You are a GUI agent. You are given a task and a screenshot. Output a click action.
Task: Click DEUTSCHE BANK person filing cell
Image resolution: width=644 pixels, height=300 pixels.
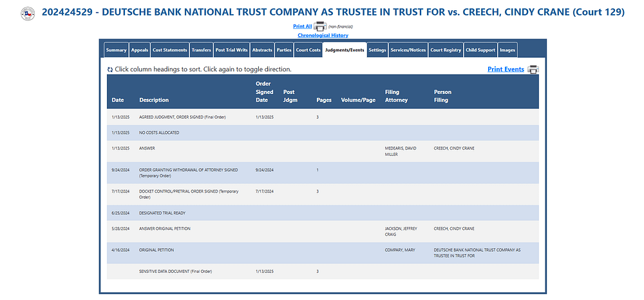coord(477,253)
